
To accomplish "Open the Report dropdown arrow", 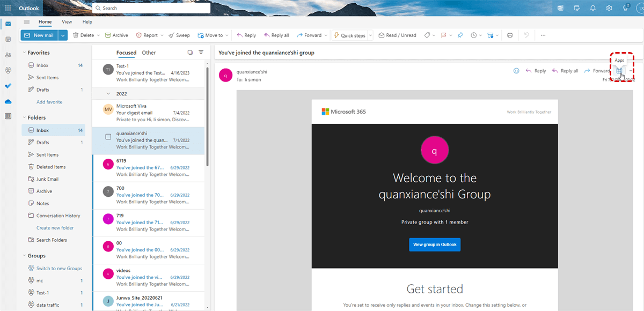I will tap(162, 35).
